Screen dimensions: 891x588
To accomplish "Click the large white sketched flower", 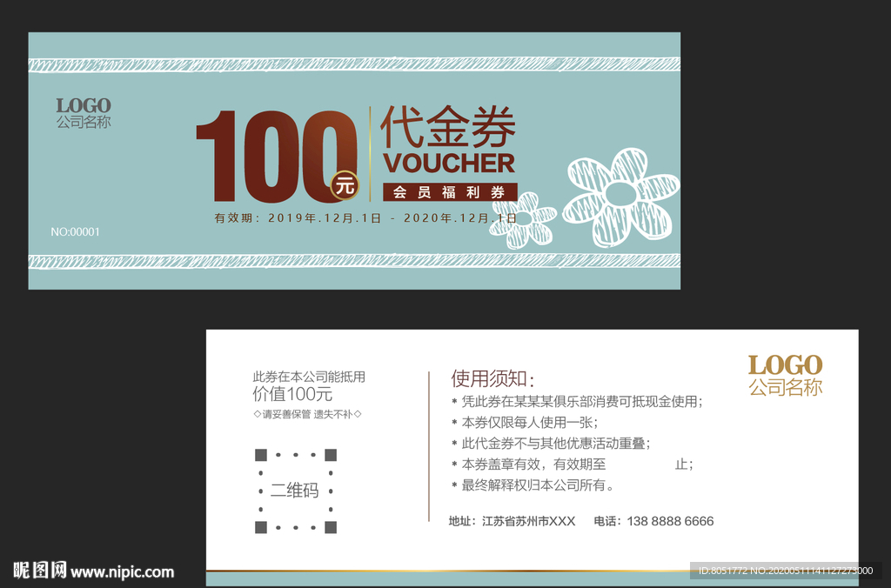I will pos(620,197).
